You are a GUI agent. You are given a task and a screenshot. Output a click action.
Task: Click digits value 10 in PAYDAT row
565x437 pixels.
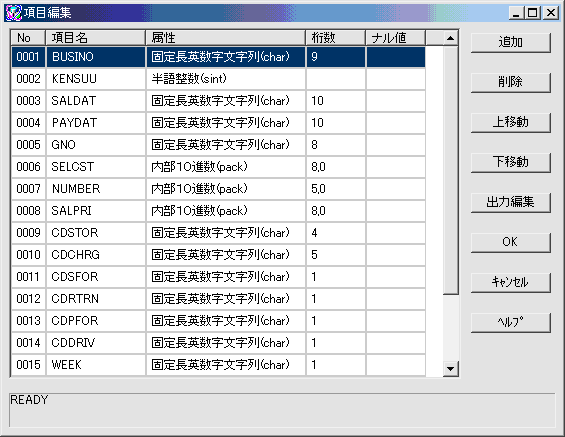[336, 123]
